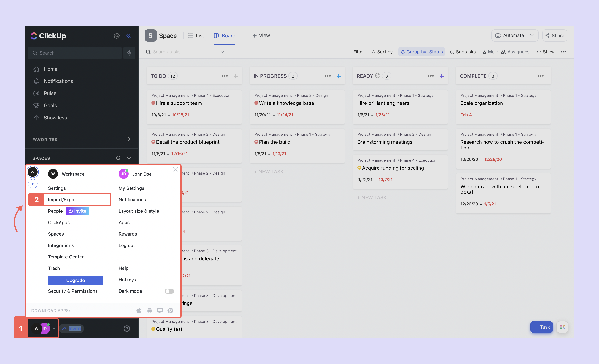Toggle the Me filter
599x364 pixels.
(489, 52)
